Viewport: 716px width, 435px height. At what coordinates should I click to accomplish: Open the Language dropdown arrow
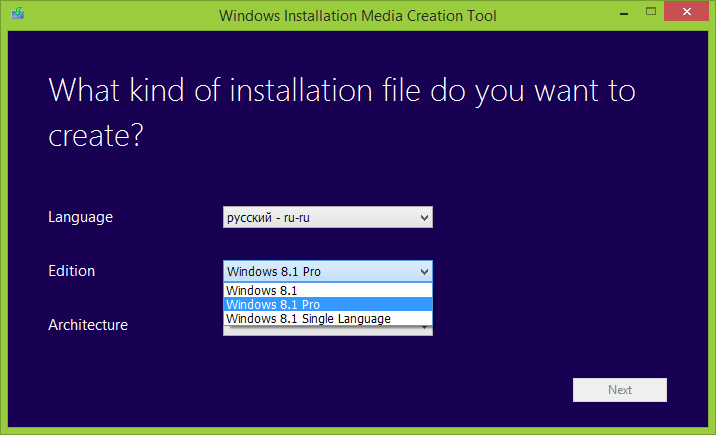[x=424, y=217]
